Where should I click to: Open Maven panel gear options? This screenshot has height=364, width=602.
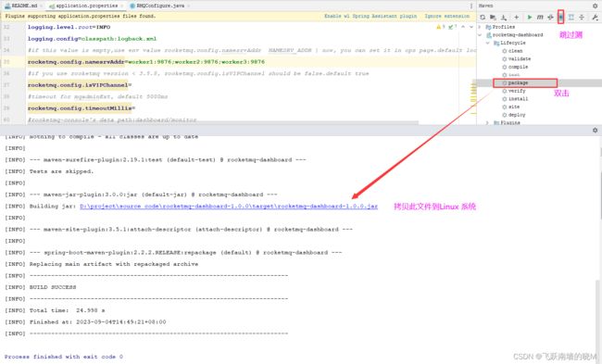coord(596,6)
